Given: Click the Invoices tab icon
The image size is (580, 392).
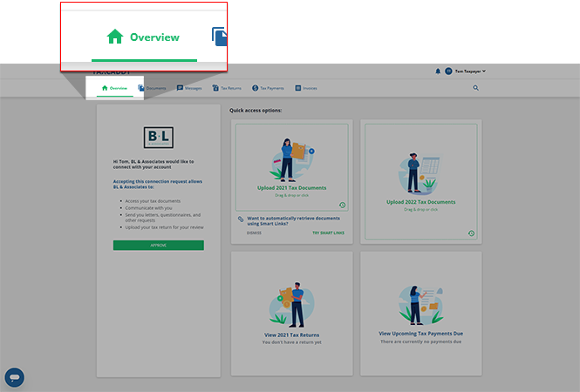Looking at the screenshot, I should 297,88.
